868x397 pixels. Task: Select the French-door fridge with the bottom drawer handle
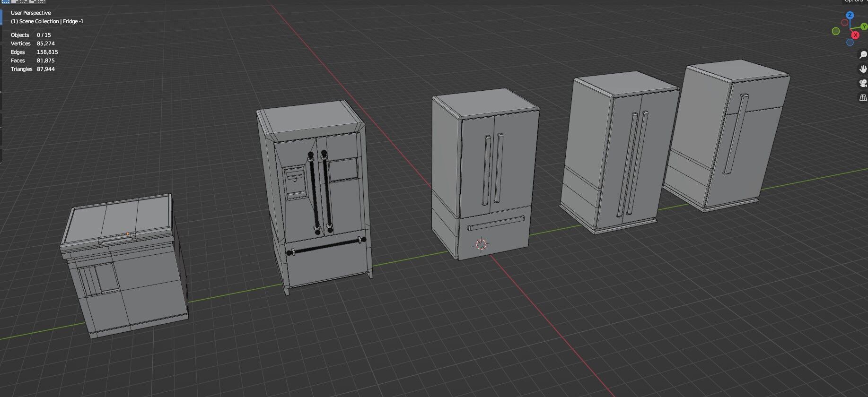(485, 175)
